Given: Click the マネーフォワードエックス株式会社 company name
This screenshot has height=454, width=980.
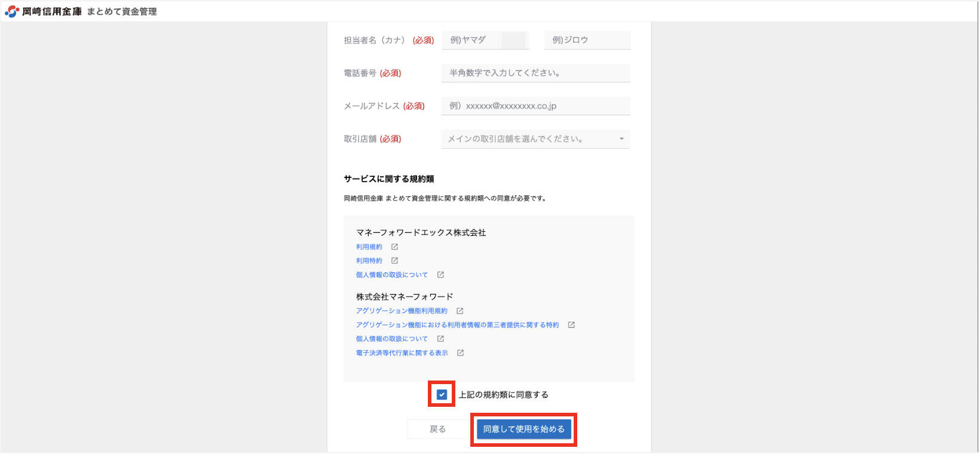Looking at the screenshot, I should 421,232.
